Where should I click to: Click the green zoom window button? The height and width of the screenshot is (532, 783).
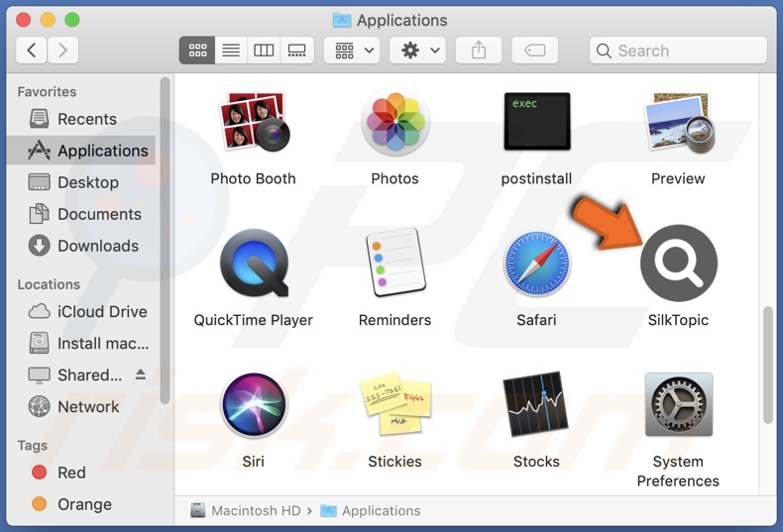tap(72, 20)
